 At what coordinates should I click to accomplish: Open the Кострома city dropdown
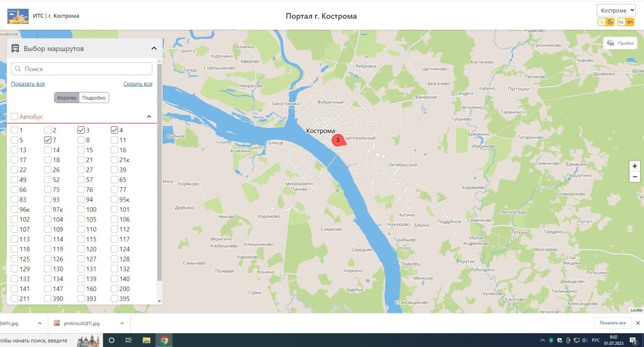[616, 10]
